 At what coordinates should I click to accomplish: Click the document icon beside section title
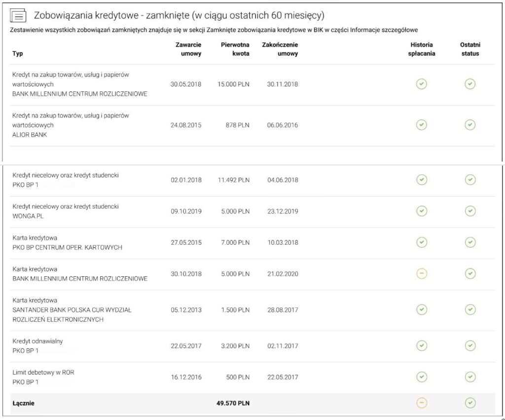[x=18, y=16]
